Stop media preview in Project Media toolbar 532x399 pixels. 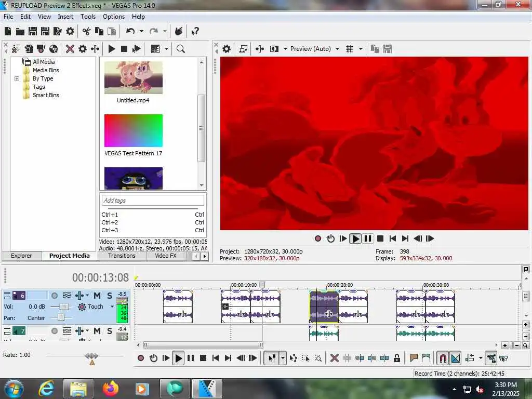point(124,49)
